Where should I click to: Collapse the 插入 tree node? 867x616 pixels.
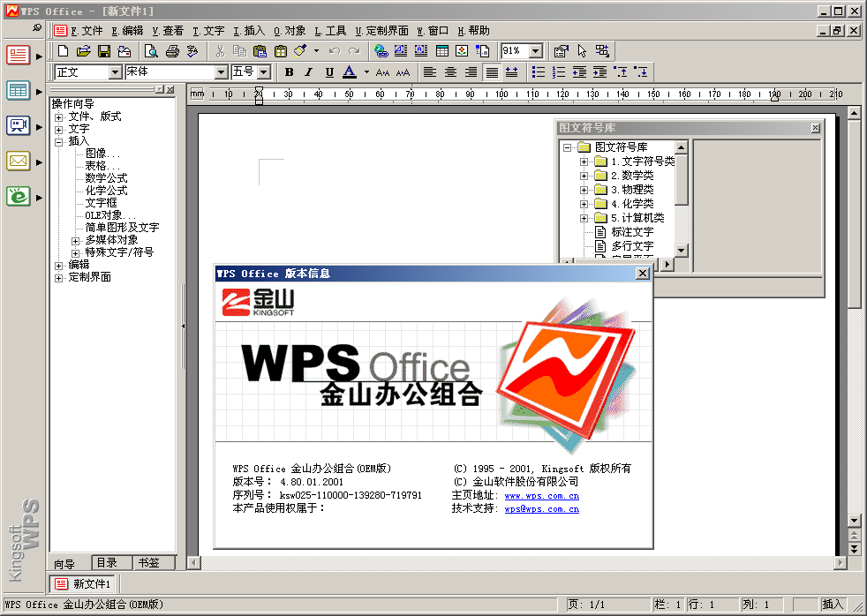coord(58,142)
